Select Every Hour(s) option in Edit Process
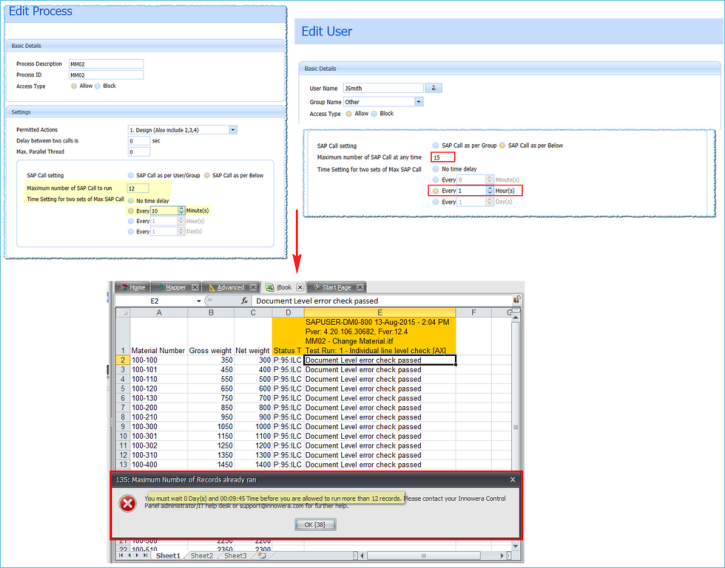Screen dimensions: 725x568 (131, 221)
